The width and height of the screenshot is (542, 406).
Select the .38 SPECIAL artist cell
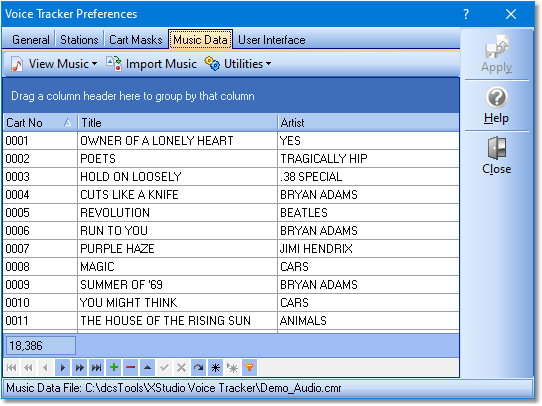[x=368, y=177]
